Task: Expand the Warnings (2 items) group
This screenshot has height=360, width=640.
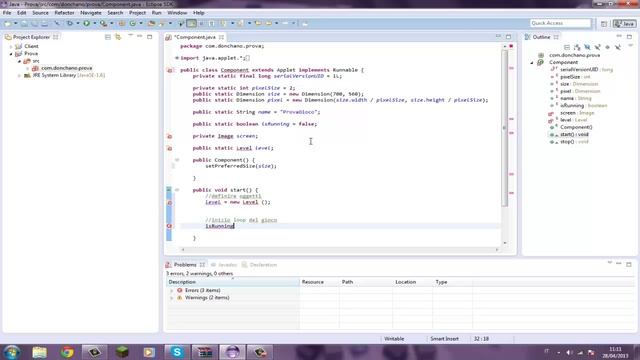Action: (172, 298)
